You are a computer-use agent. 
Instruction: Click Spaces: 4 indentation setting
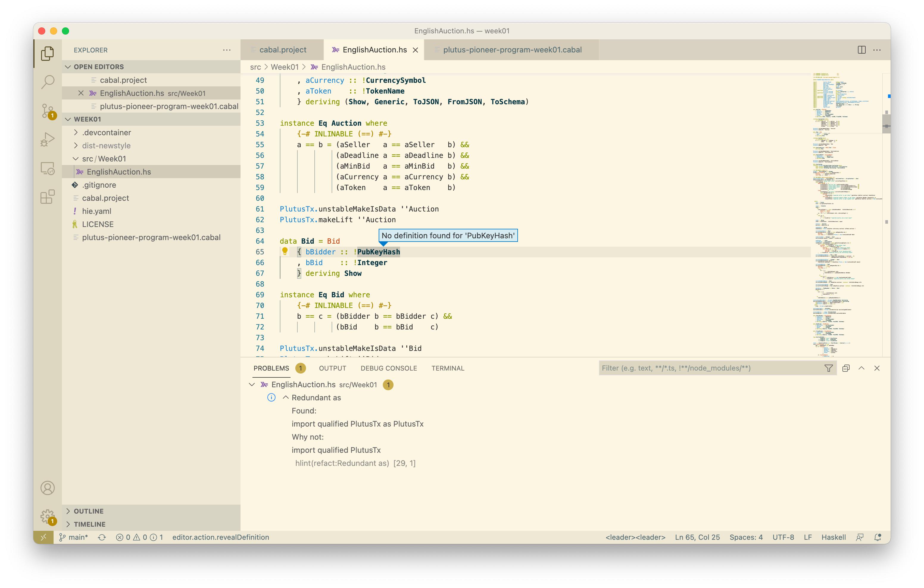746,537
